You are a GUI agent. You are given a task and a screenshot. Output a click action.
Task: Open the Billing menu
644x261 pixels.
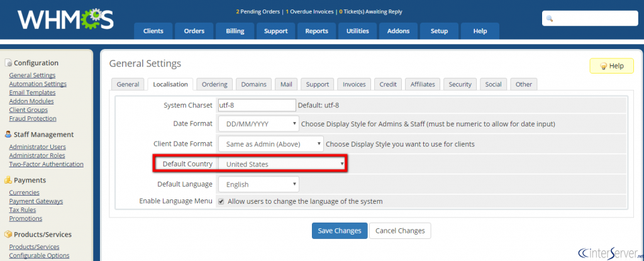[235, 31]
